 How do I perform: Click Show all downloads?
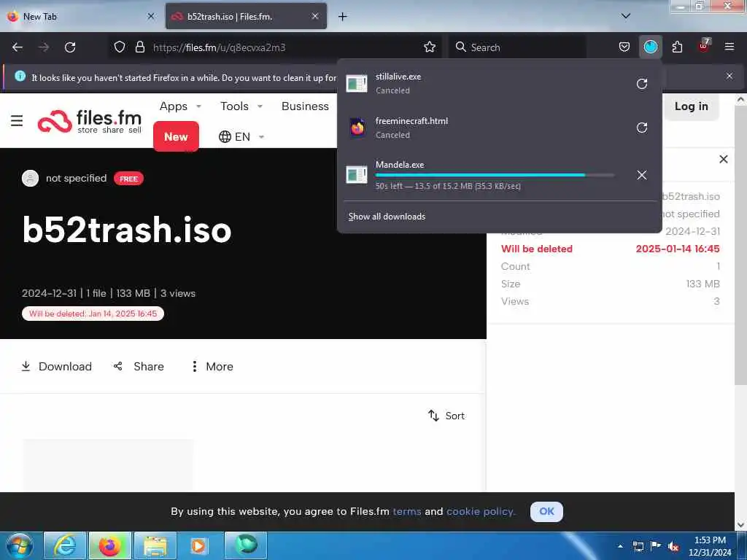387,217
